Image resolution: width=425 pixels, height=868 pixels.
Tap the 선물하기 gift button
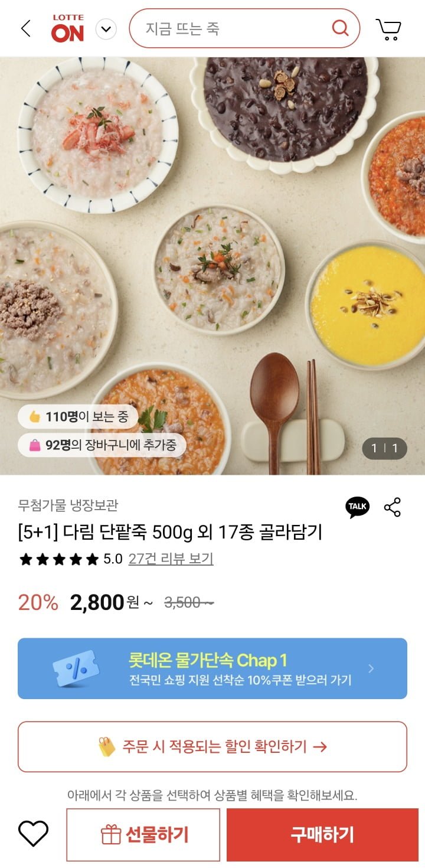pos(143,834)
